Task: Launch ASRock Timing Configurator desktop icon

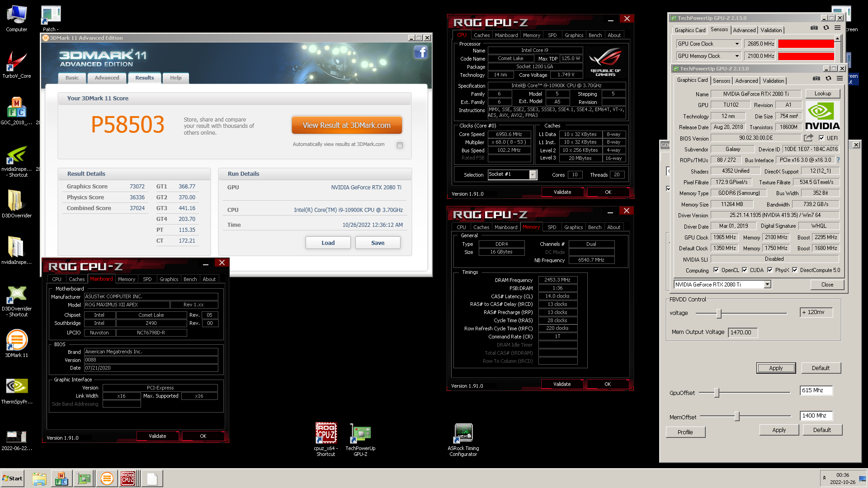Action: 463,439
